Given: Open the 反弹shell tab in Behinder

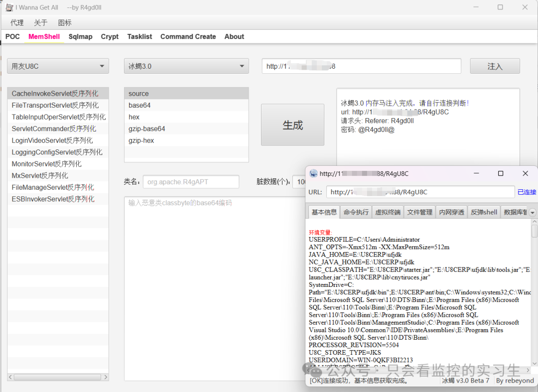Looking at the screenshot, I should 484,212.
